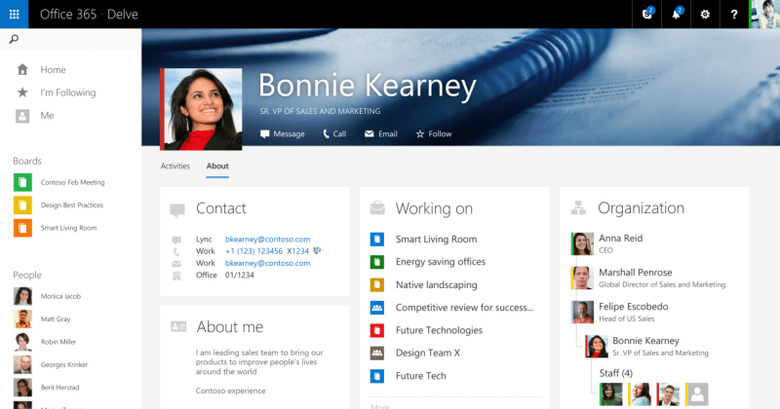
Task: Click Matt Gray's photo thumbnail
Action: click(23, 319)
